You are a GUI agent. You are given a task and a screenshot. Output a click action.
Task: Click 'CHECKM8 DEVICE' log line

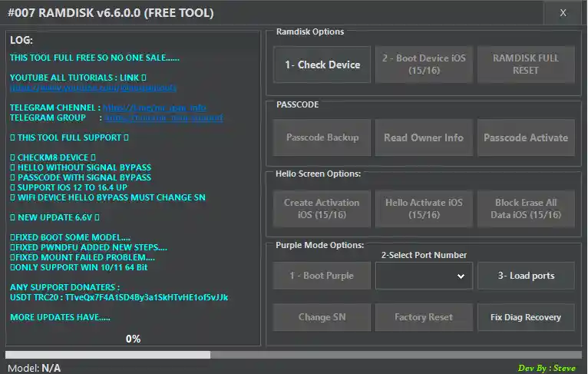point(53,157)
